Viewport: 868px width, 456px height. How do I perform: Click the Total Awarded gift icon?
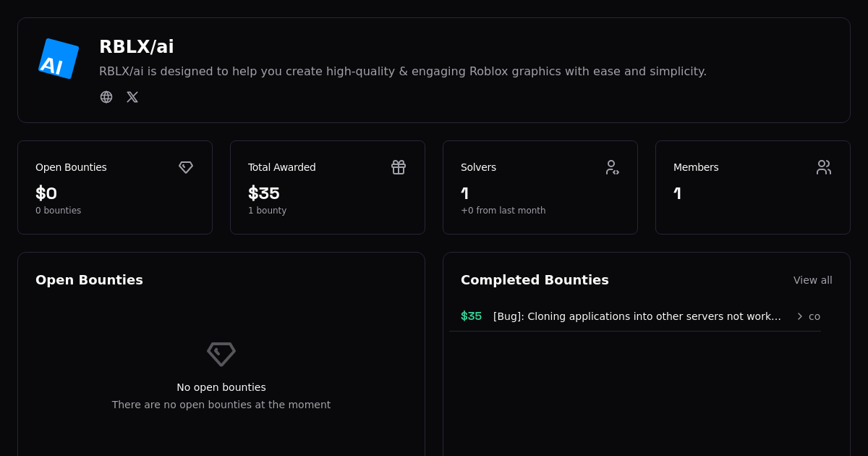[399, 167]
